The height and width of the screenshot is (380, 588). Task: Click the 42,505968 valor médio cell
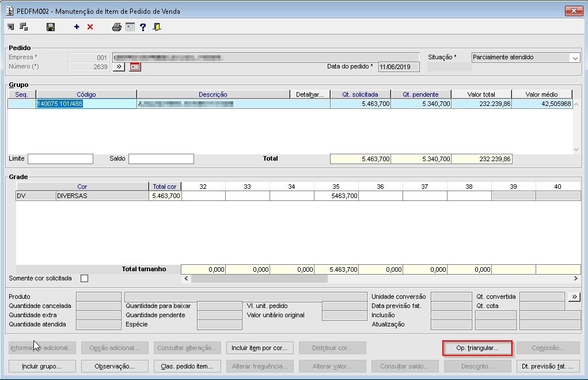(542, 104)
